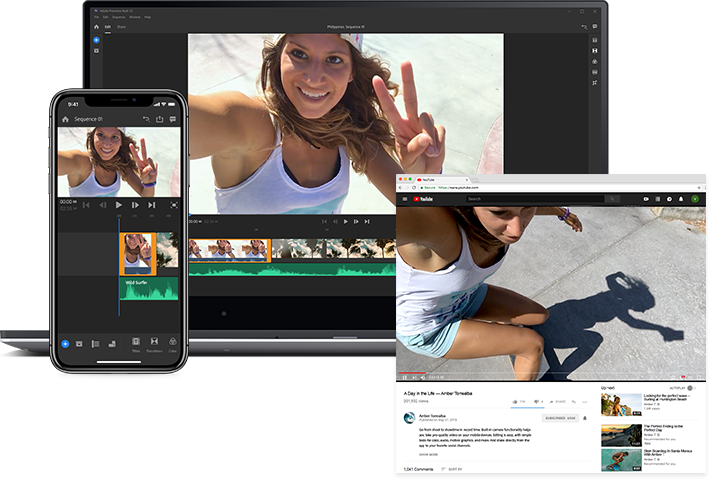
Task: Open the Huntington Beach surfing thumbnail
Action: click(621, 405)
